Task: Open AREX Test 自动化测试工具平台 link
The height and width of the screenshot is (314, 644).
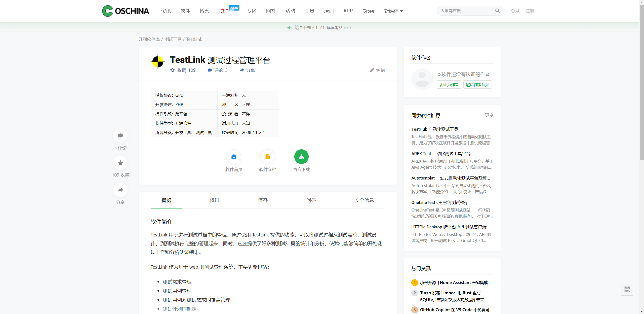Action: click(441, 154)
